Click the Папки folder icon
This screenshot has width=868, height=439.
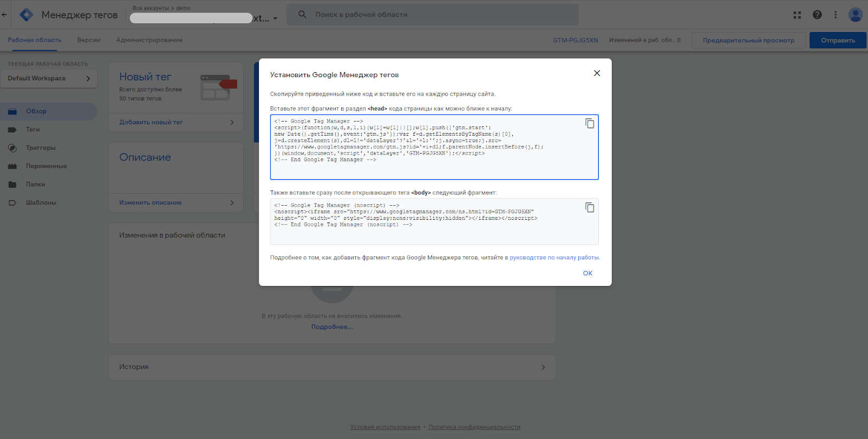[12, 184]
